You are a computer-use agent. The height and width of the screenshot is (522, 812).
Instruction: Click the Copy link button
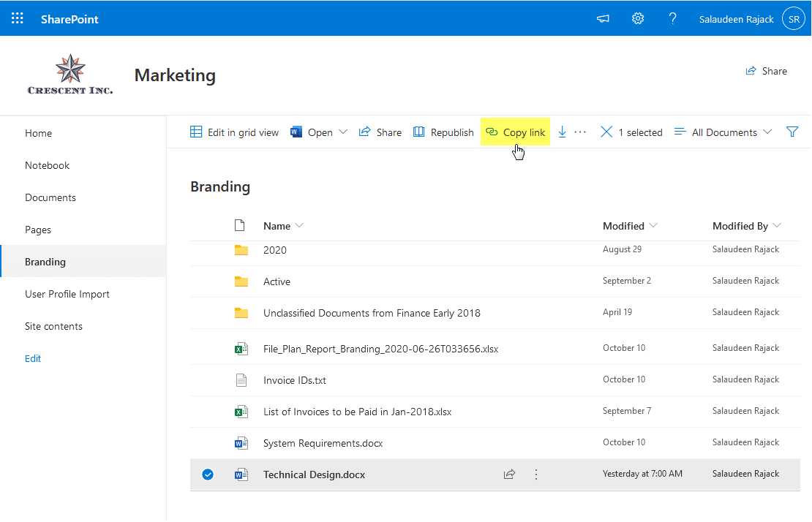click(515, 132)
